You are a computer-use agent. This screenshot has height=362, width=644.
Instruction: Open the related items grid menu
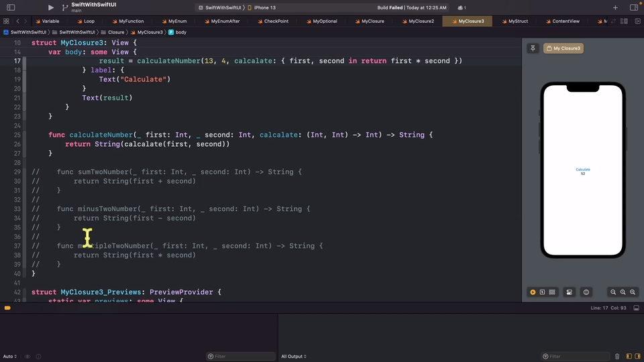(x=6, y=21)
